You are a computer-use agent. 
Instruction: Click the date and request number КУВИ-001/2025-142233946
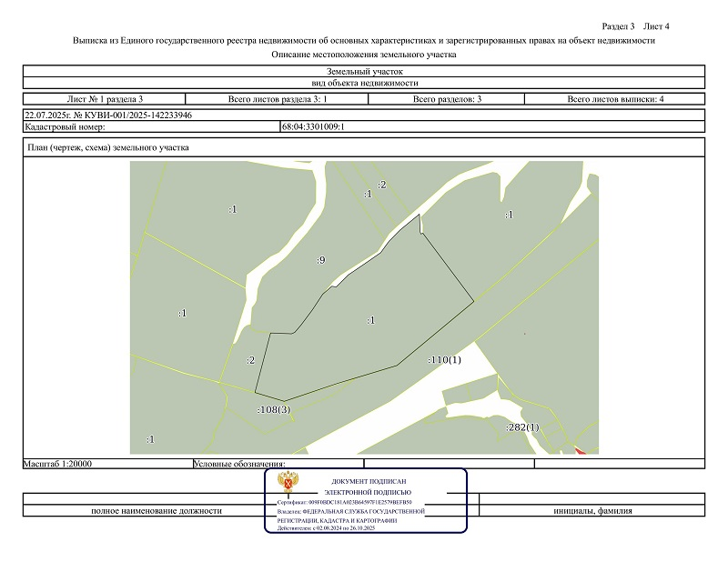(107, 115)
